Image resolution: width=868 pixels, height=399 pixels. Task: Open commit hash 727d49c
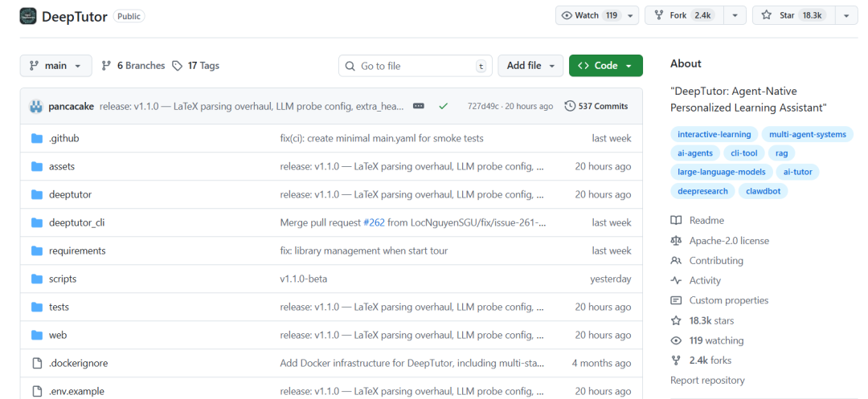[x=485, y=106]
